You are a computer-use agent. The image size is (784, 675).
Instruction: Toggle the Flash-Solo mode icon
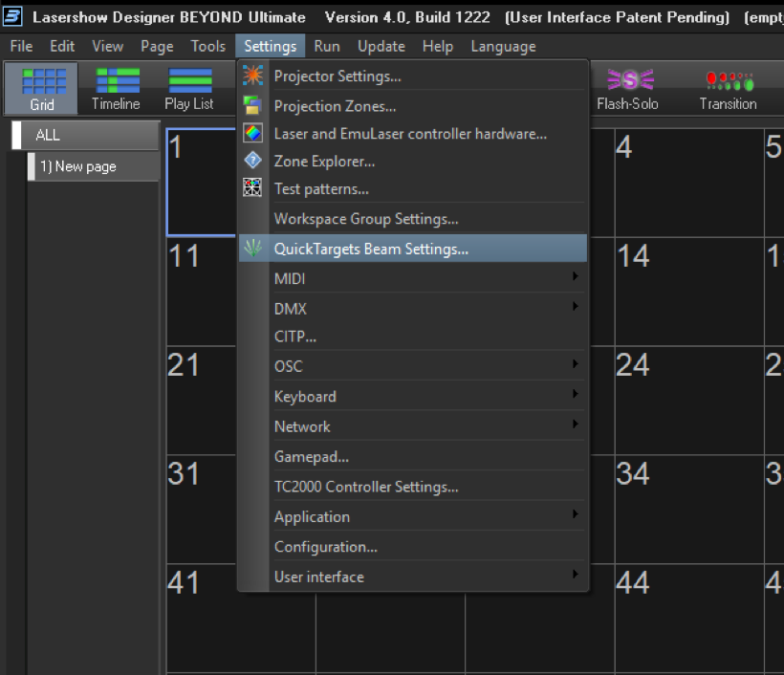click(627, 89)
